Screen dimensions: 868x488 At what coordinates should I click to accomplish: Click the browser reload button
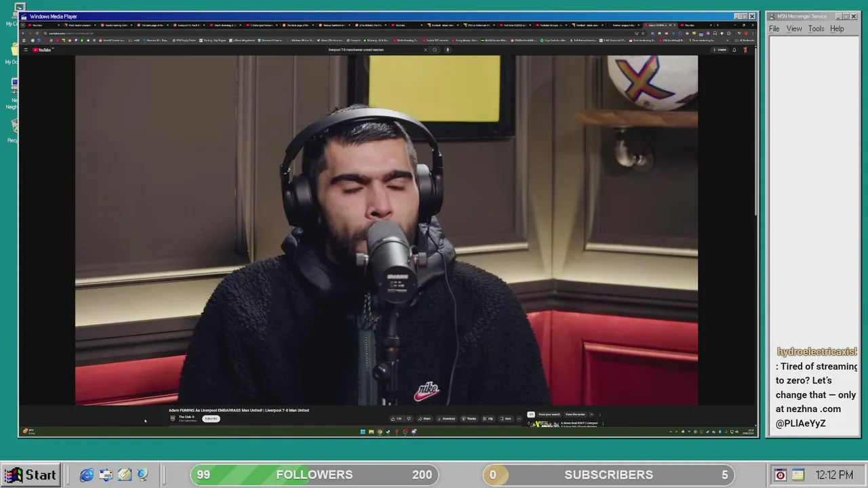(x=37, y=33)
